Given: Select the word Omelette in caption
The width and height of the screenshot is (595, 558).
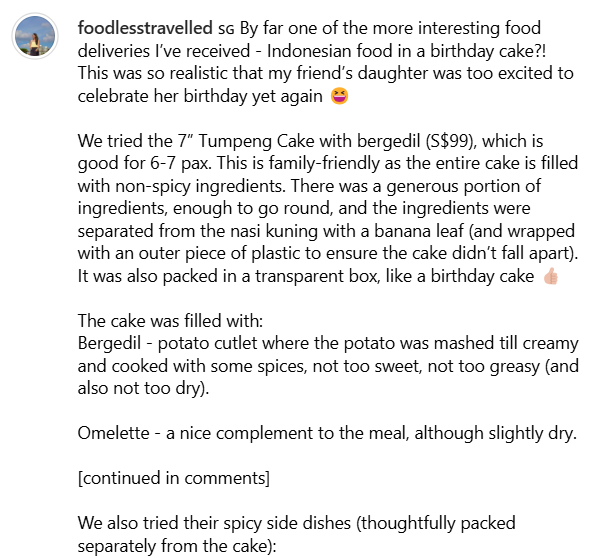Looking at the screenshot, I should 113,433.
